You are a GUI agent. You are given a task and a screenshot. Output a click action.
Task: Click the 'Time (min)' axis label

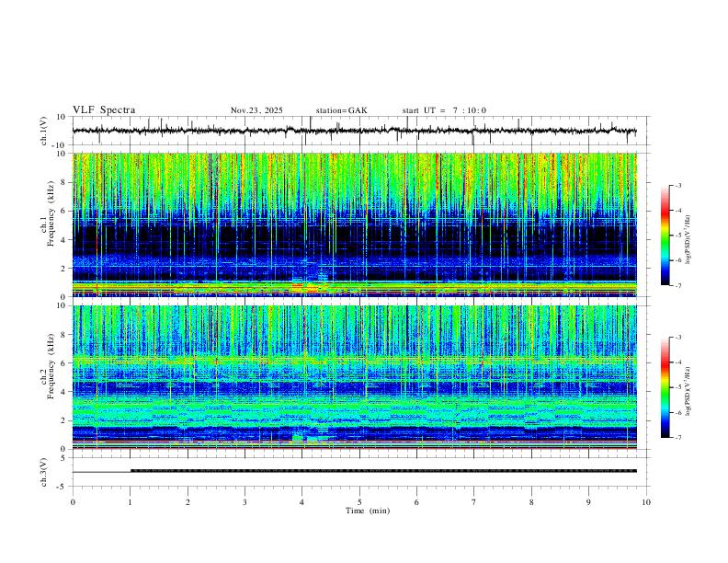(x=368, y=511)
